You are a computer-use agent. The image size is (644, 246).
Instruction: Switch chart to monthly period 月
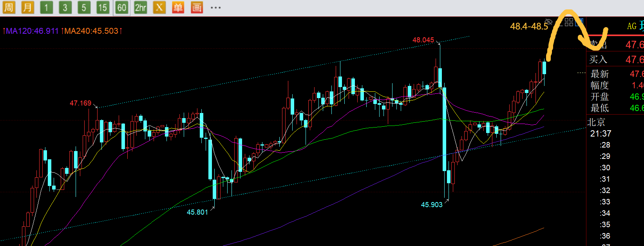pos(27,7)
